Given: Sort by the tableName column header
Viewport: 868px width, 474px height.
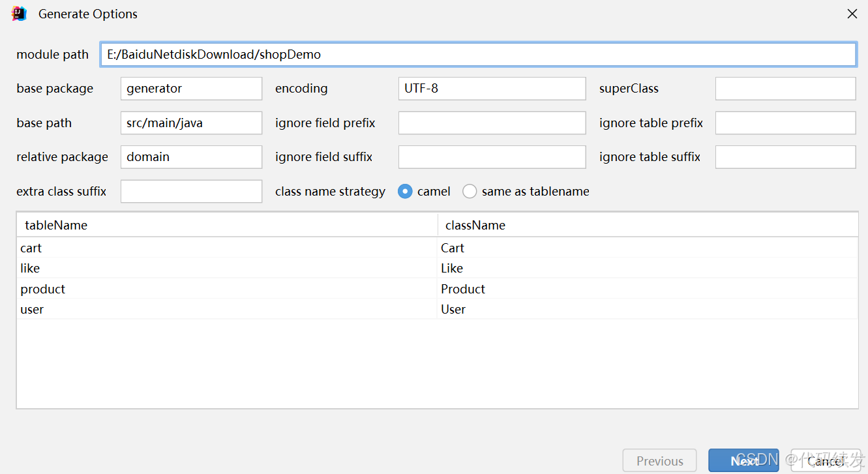Looking at the screenshot, I should tap(227, 225).
